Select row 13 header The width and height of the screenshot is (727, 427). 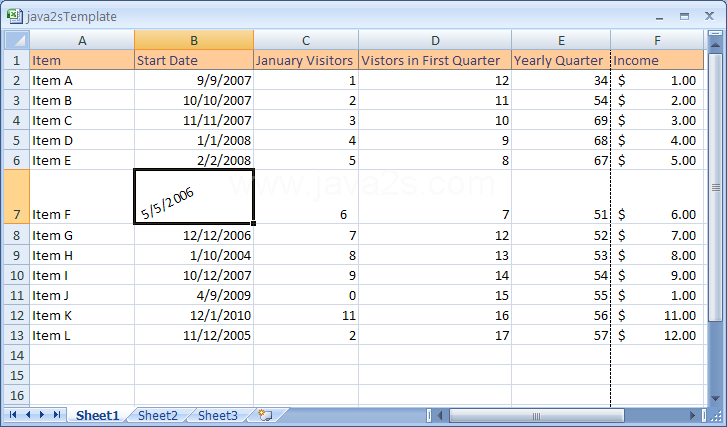tap(17, 335)
